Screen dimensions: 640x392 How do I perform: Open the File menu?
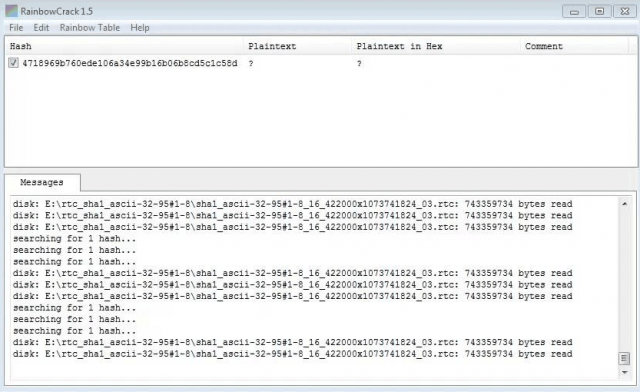tap(16, 28)
